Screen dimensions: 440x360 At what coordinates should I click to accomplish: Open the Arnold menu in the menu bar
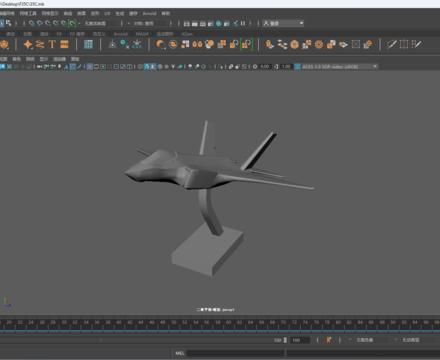point(149,13)
